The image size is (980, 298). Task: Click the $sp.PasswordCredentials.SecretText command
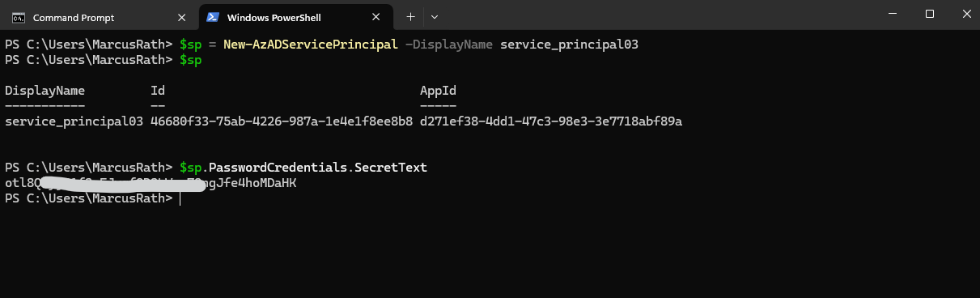(x=303, y=168)
